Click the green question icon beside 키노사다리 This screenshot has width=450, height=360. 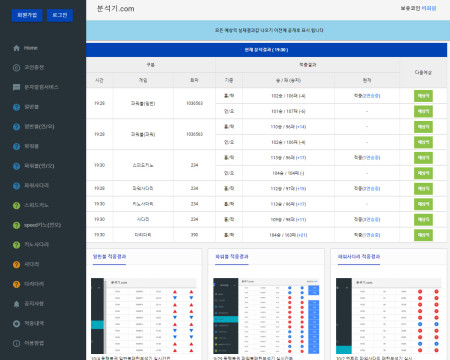pyautogui.click(x=16, y=245)
